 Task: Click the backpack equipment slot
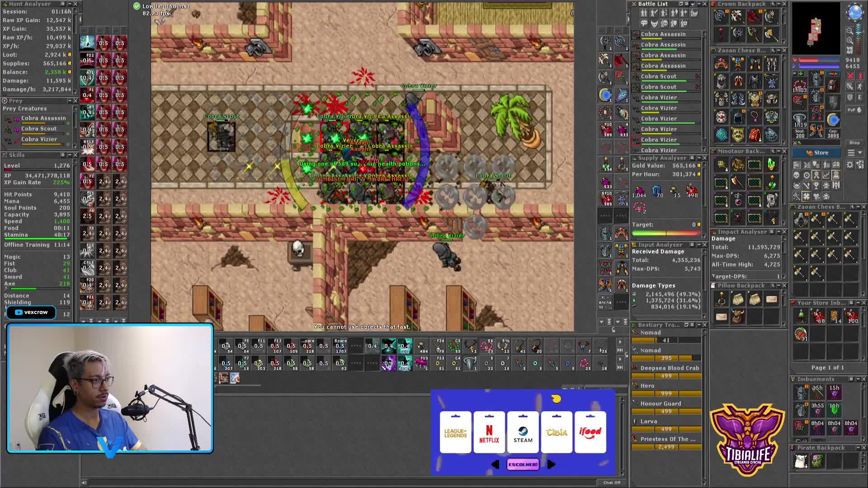pos(833,86)
